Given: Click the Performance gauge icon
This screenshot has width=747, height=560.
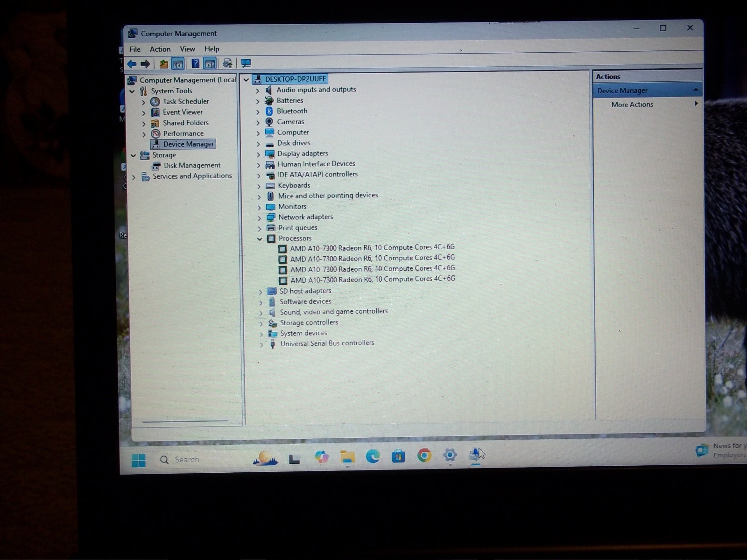Looking at the screenshot, I should coord(155,134).
